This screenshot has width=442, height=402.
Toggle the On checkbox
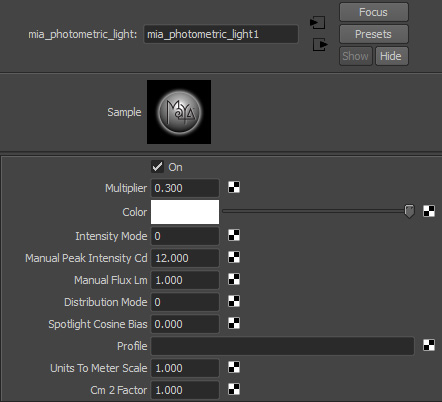pyautogui.click(x=157, y=167)
